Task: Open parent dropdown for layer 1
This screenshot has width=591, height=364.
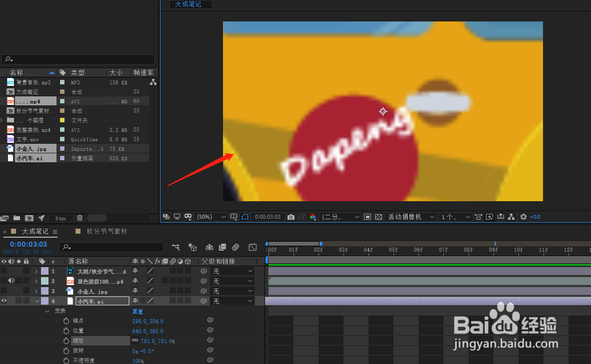Action: point(232,271)
